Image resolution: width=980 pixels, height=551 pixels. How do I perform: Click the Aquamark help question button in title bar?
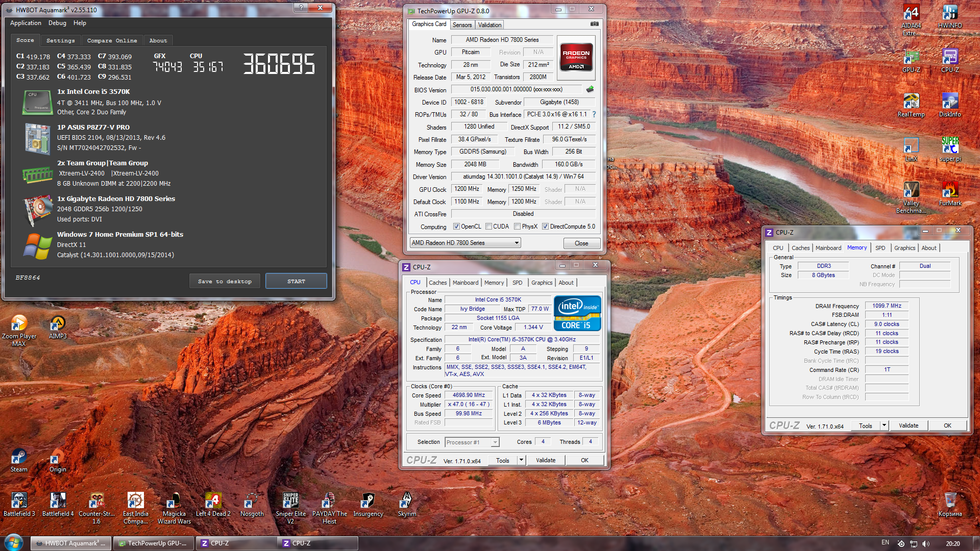pos(301,7)
